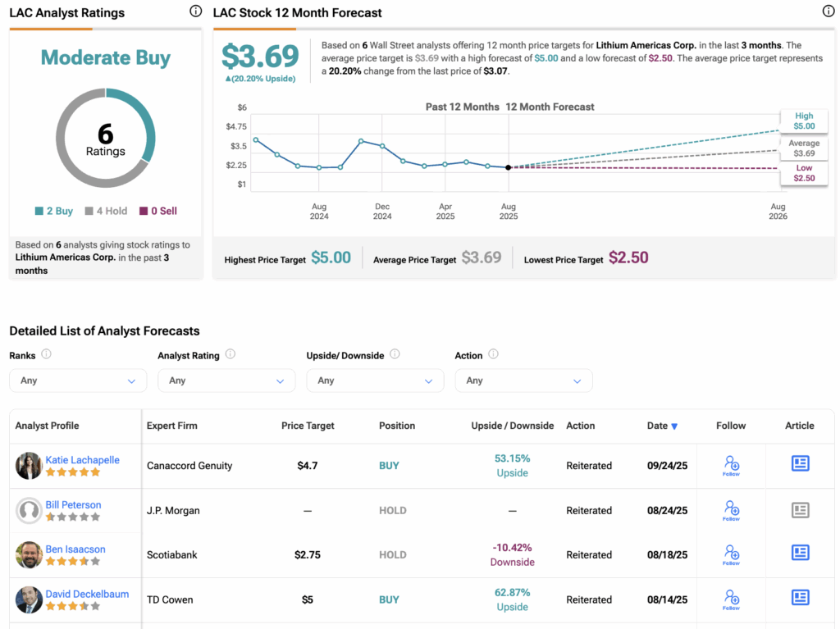Click the Highest Price Target $5.00 value

331,258
